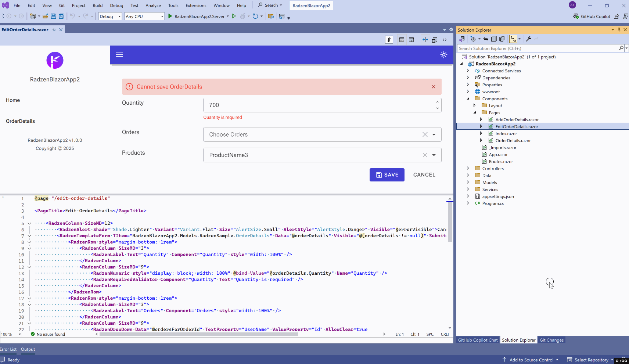Start without debugging using outlined play icon

coord(234,16)
